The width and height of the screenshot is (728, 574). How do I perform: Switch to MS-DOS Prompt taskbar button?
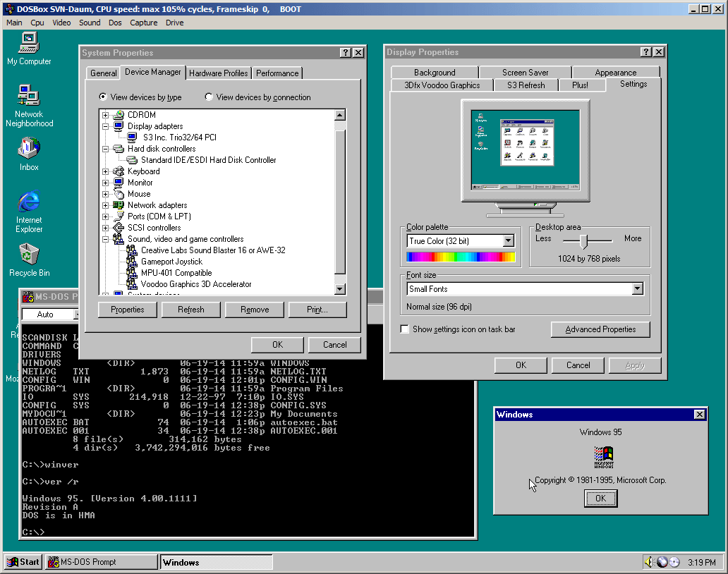[102, 562]
